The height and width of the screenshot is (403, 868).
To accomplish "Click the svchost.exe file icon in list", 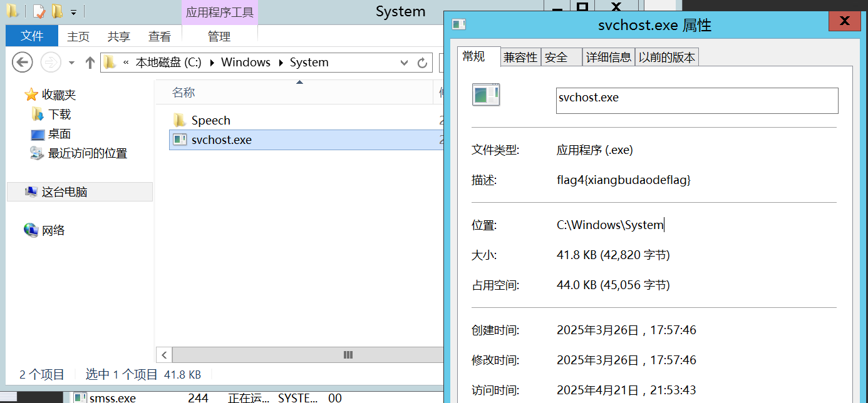I will point(180,140).
